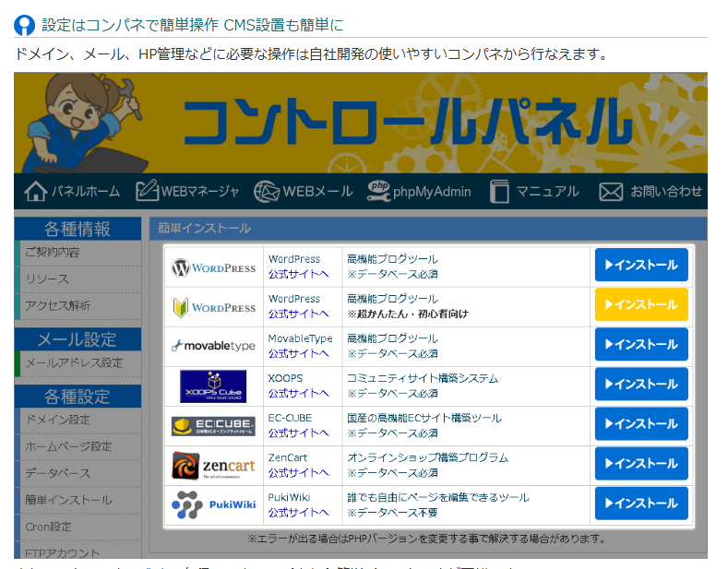The image size is (728, 569).
Task: Click the パネルホーム house icon
Action: point(36,191)
